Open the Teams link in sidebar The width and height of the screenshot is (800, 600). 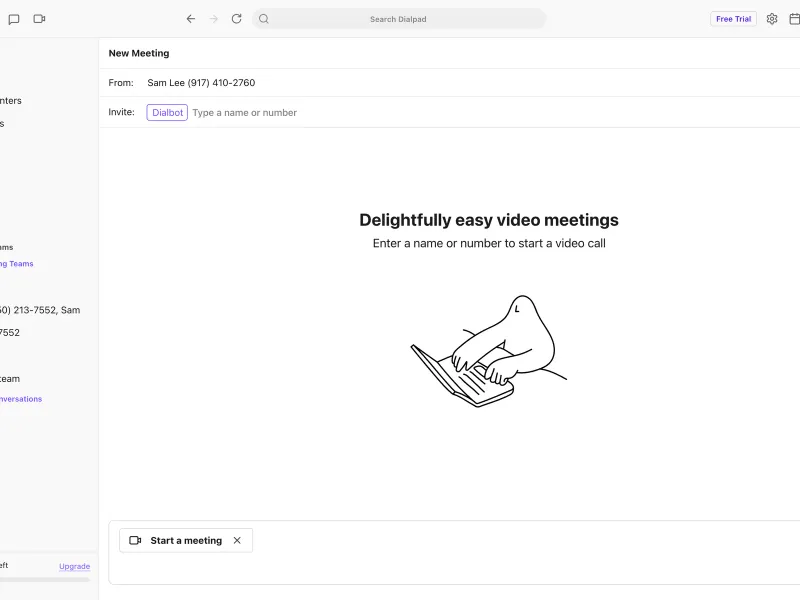16,264
